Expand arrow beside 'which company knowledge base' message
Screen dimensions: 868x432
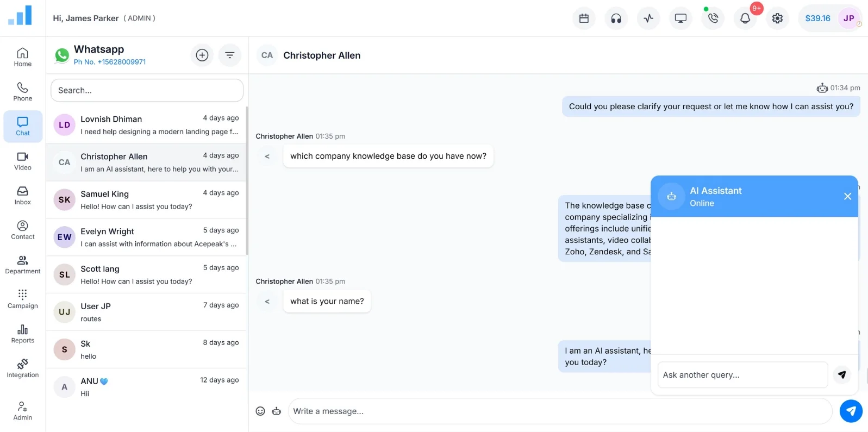pyautogui.click(x=267, y=156)
